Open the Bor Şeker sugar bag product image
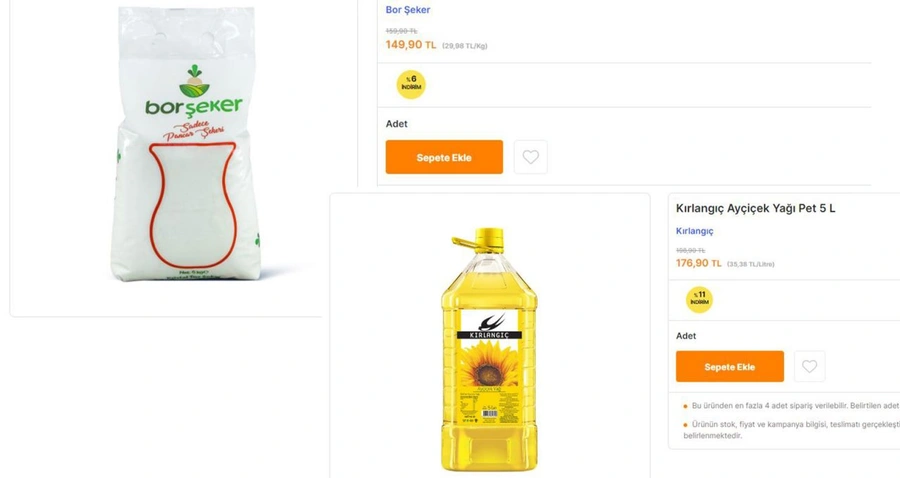The image size is (900, 478). (x=185, y=143)
